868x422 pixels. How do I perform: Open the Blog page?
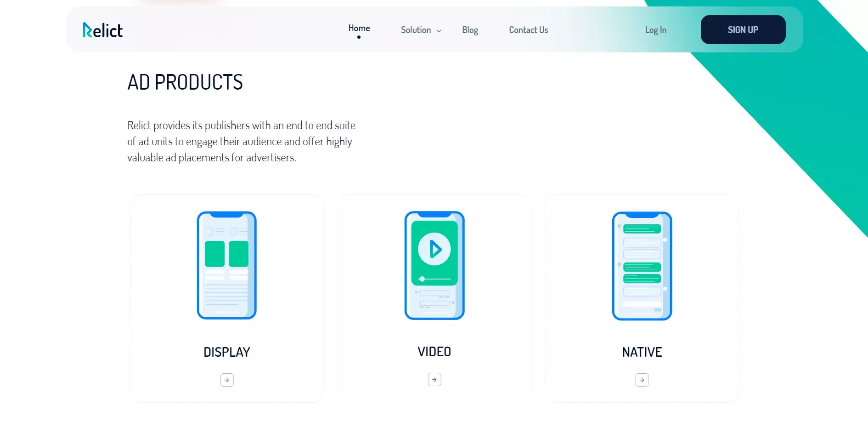coord(470,30)
